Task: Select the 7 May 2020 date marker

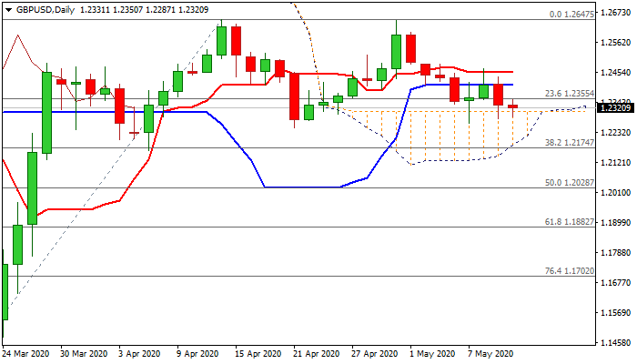Action: click(x=492, y=352)
